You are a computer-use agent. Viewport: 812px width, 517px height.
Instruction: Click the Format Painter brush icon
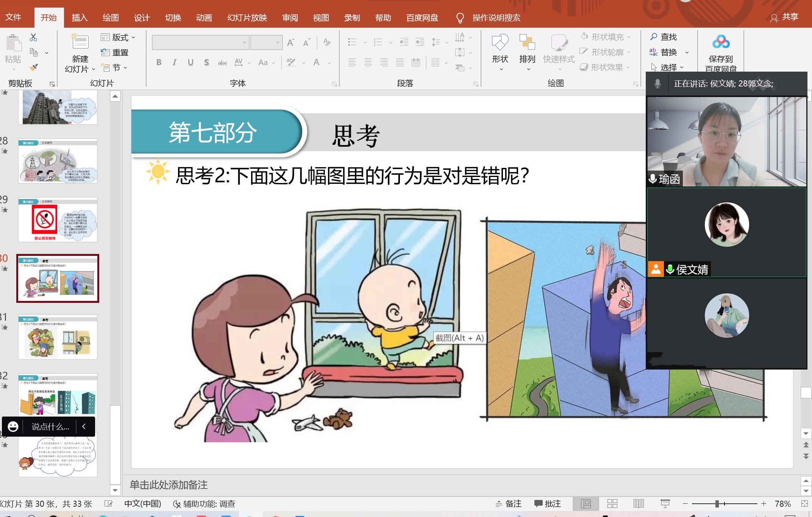[34, 67]
